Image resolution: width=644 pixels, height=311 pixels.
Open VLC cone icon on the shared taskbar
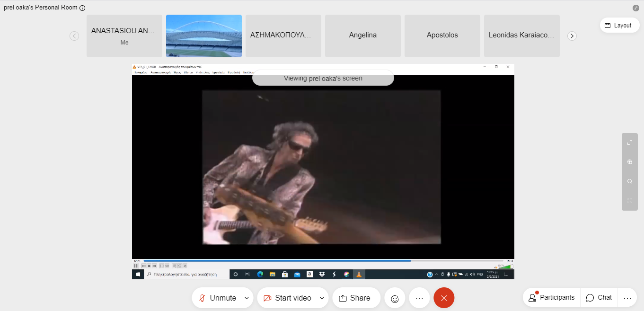[x=359, y=274]
